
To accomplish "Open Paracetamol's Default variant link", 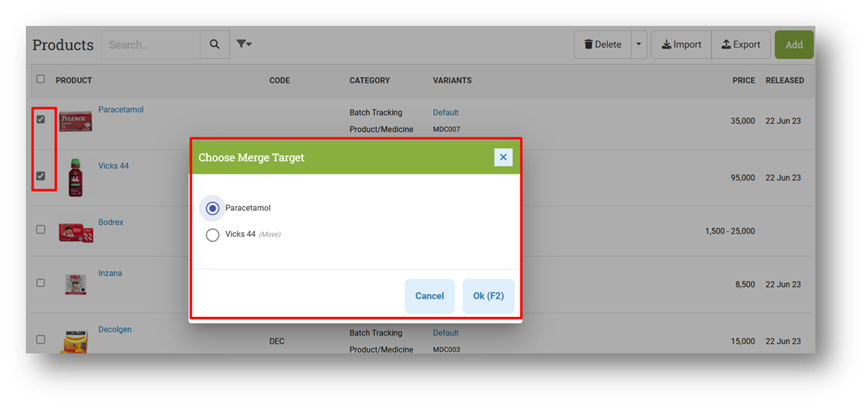I will pos(445,112).
